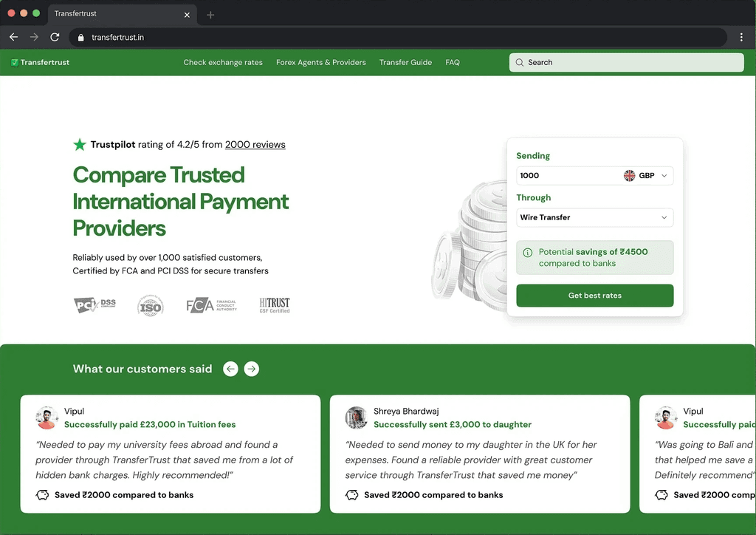The width and height of the screenshot is (756, 535).
Task: Show next customer review with right arrow
Action: click(251, 369)
